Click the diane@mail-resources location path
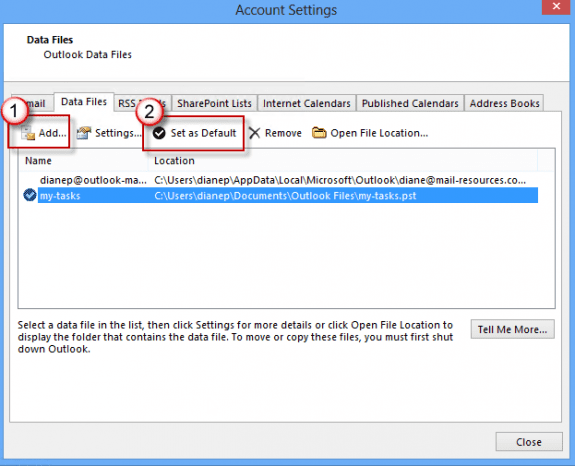The height and width of the screenshot is (466, 575). tap(340, 180)
